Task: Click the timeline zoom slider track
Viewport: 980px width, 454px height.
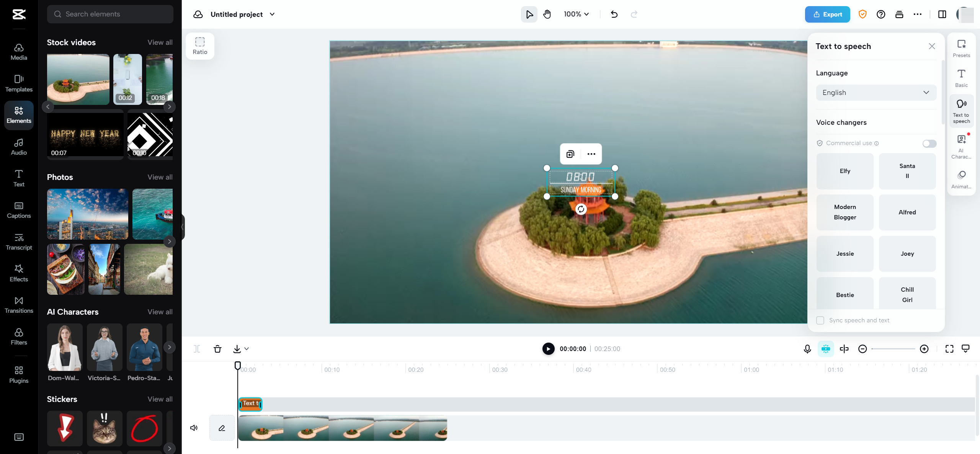Action: coord(893,349)
